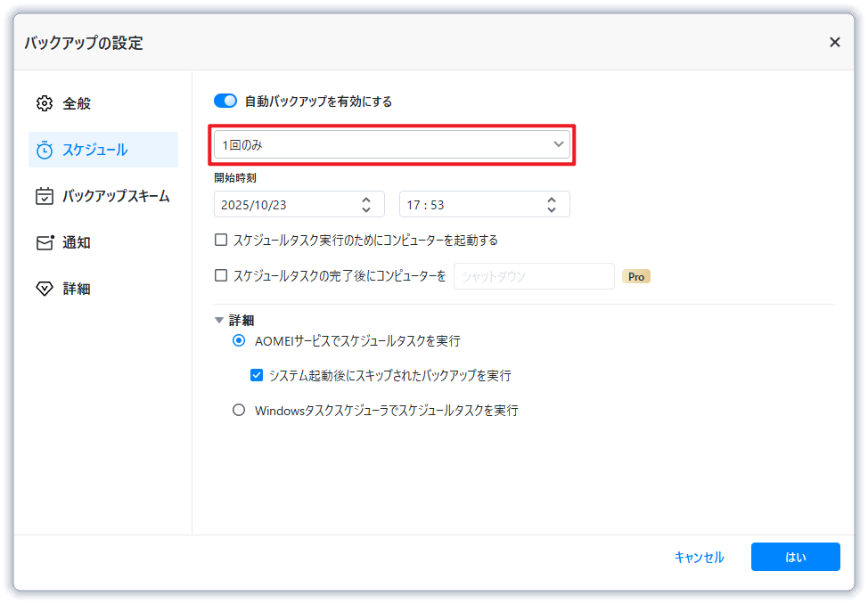
Task: Click the キャンセル link
Action: click(700, 557)
